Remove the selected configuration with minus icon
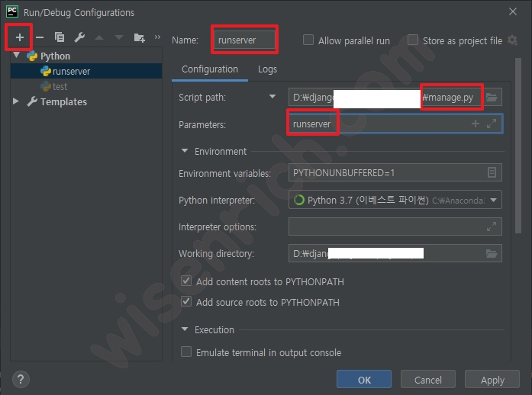The image size is (532, 395). click(40, 37)
